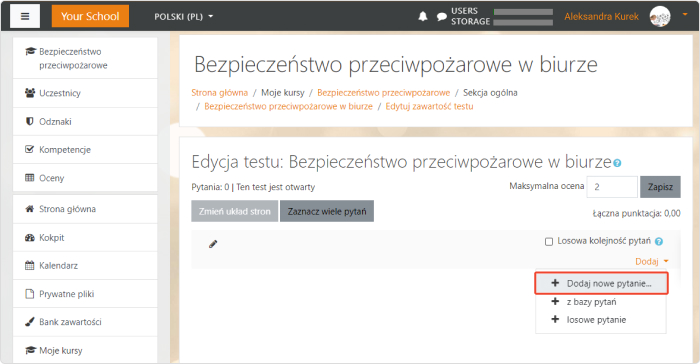The image size is (700, 364).
Task: Click the Moje kursy graduation cap icon
Action: click(30, 350)
